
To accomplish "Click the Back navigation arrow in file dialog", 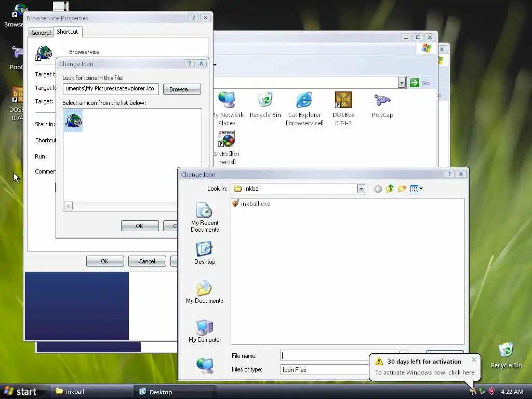I will (x=378, y=189).
